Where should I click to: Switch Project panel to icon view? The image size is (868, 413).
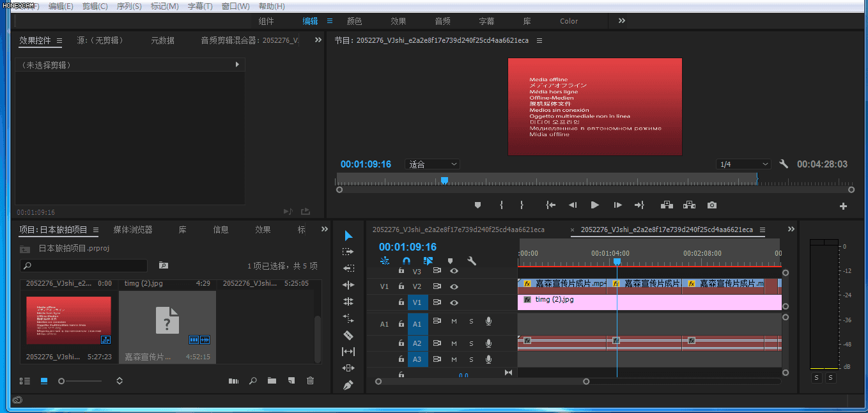(44, 381)
